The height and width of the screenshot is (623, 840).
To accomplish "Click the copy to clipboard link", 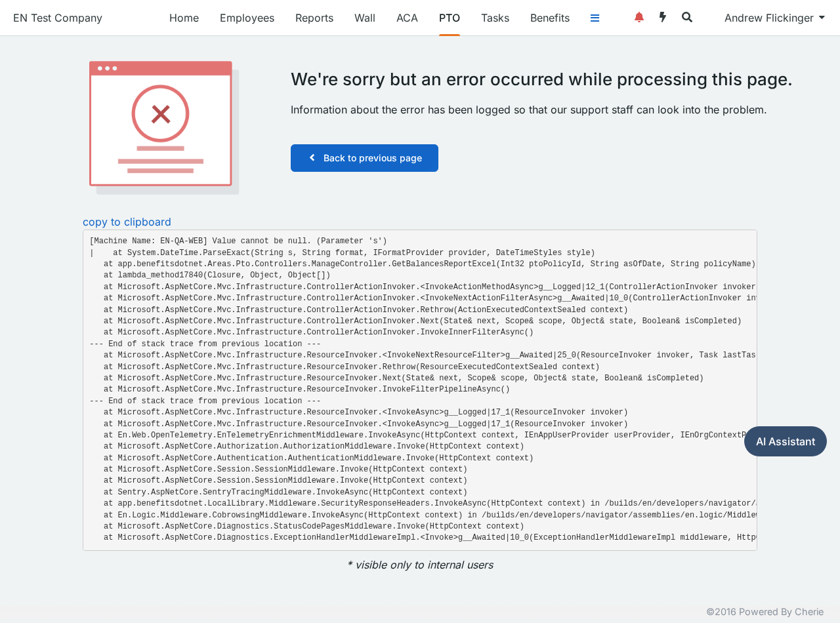I will click(127, 222).
